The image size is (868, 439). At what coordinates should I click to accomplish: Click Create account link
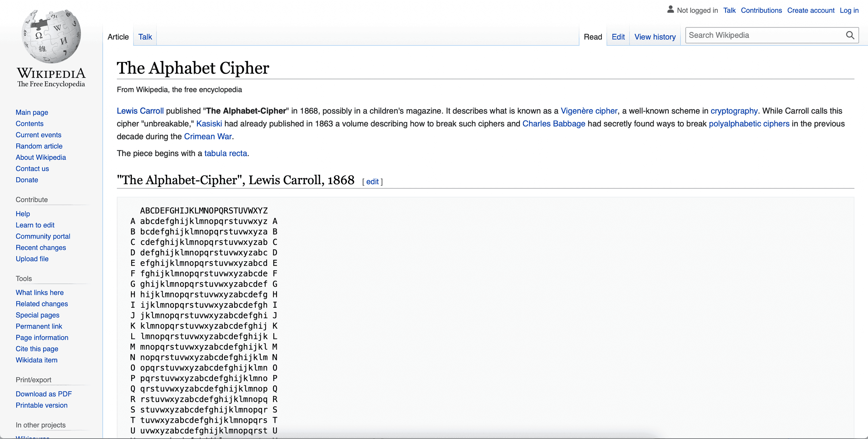pyautogui.click(x=810, y=11)
